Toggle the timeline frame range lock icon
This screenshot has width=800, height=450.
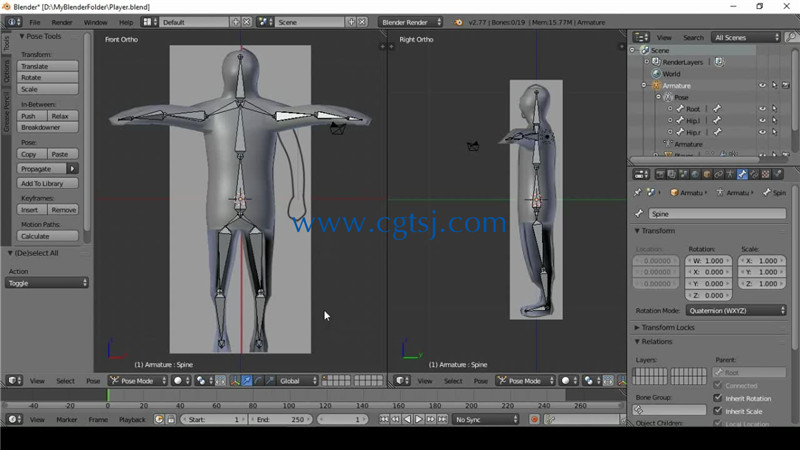[171, 419]
